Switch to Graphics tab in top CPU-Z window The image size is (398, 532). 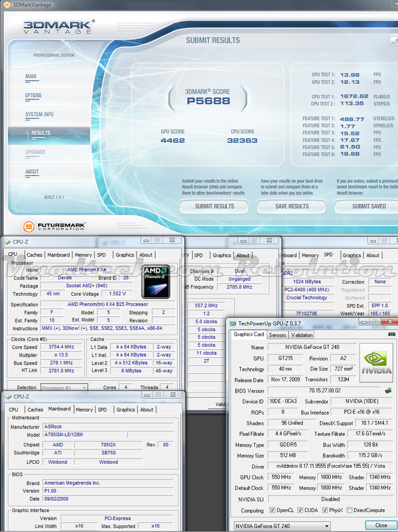pos(125,255)
